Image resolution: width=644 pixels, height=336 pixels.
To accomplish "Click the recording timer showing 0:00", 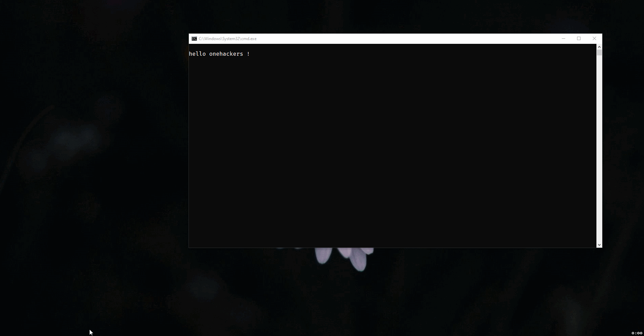I will click(x=637, y=333).
